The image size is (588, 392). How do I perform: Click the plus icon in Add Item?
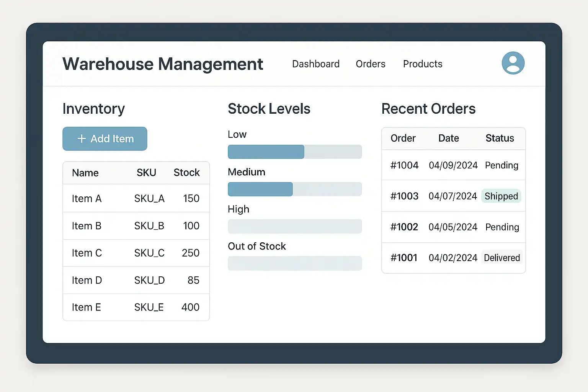pos(82,139)
